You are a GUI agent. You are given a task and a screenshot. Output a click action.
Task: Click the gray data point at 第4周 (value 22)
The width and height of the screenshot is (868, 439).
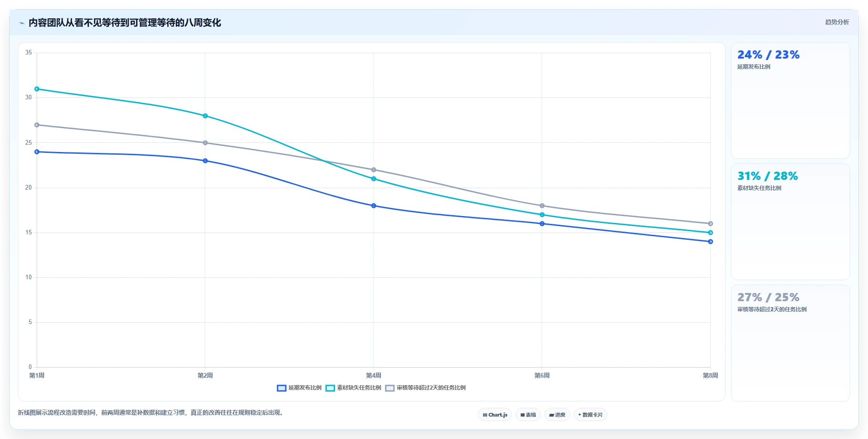(374, 170)
